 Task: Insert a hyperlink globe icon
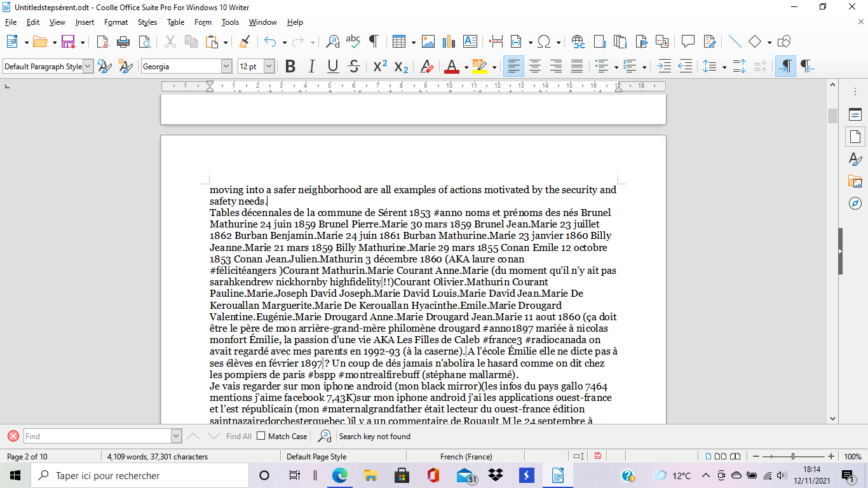tap(578, 42)
